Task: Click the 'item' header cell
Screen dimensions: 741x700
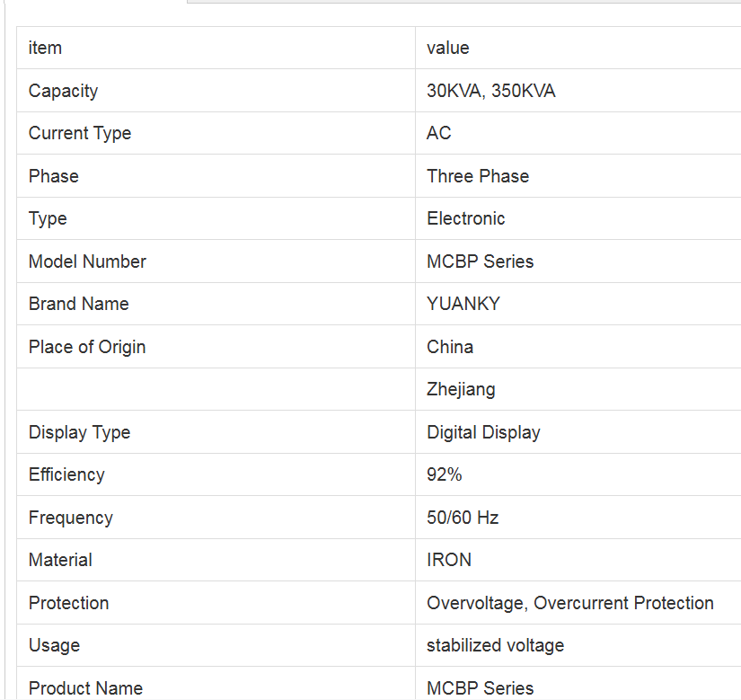Action: coord(45,48)
